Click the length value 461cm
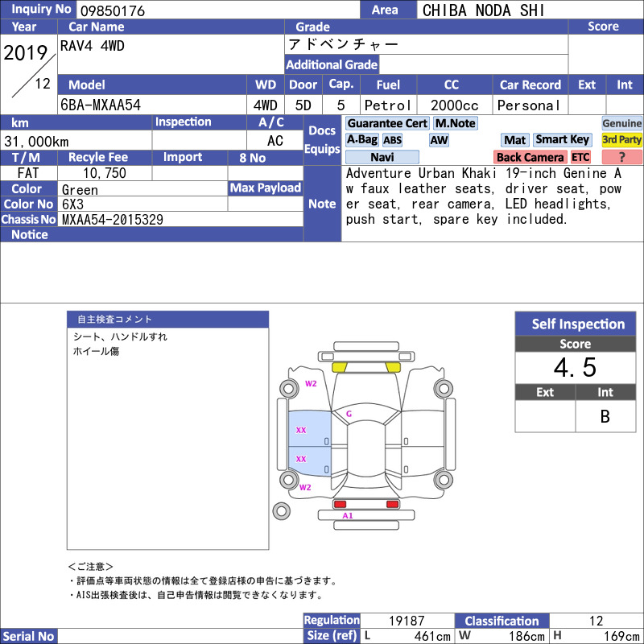Viewport: 644px width, 644px height. click(x=432, y=636)
